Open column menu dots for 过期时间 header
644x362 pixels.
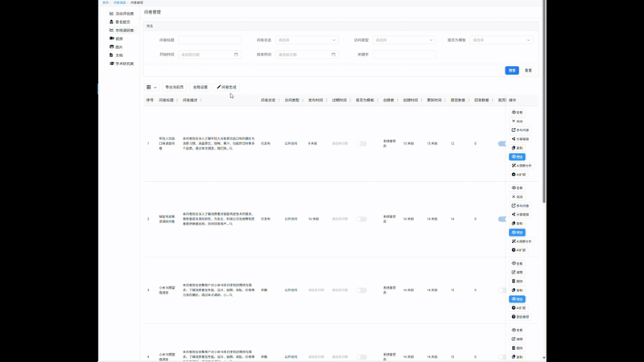click(x=350, y=100)
